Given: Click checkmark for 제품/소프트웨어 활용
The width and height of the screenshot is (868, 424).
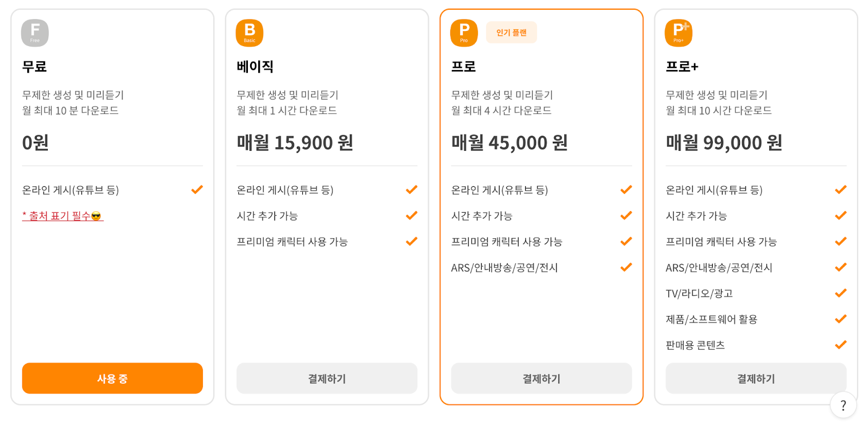Looking at the screenshot, I should coord(841,319).
